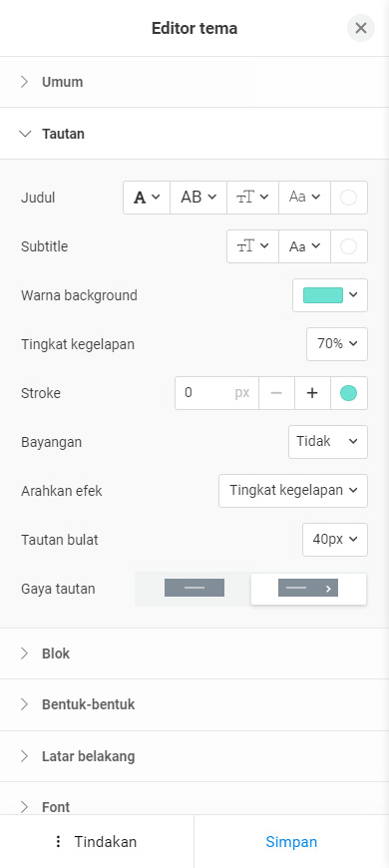
Task: Decrease stroke width with minus icon
Action: 276,393
